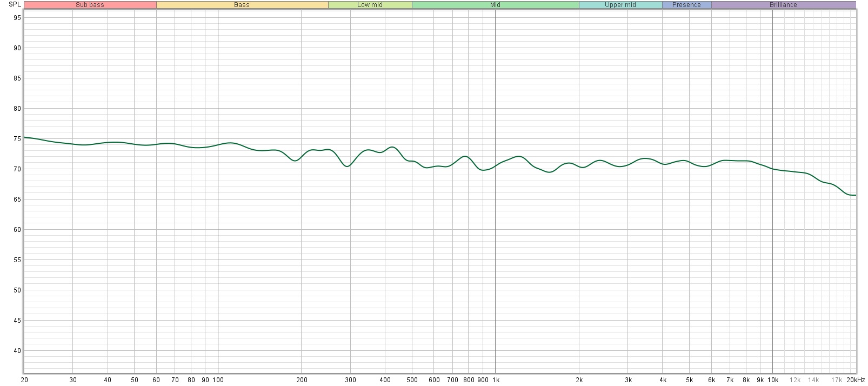Click the 80 dB axis value

(17, 109)
